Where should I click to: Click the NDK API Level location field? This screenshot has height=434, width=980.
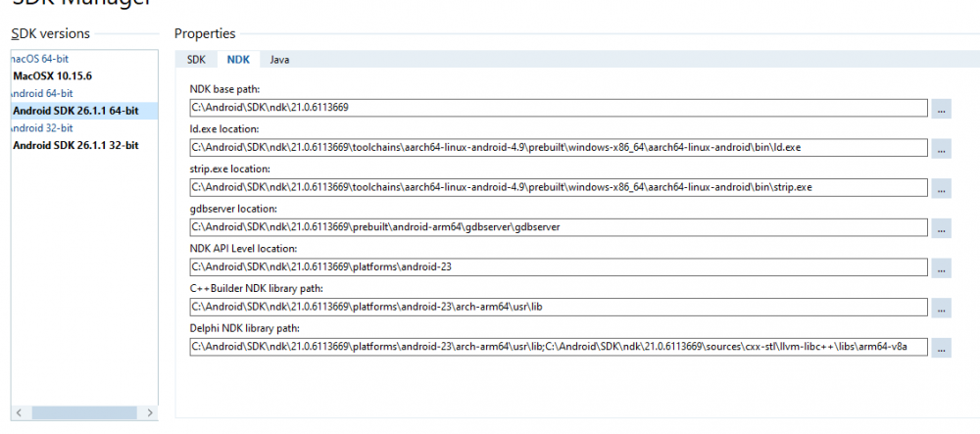pos(559,267)
